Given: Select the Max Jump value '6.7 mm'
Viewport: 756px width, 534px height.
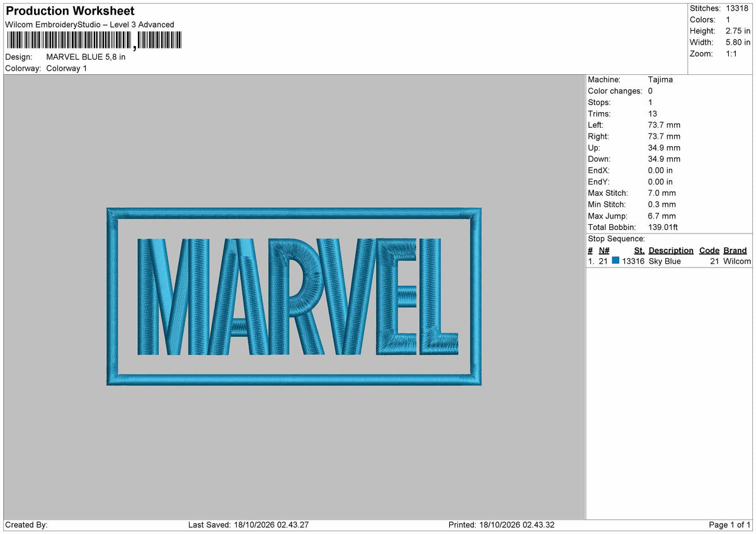Looking at the screenshot, I should (x=661, y=215).
